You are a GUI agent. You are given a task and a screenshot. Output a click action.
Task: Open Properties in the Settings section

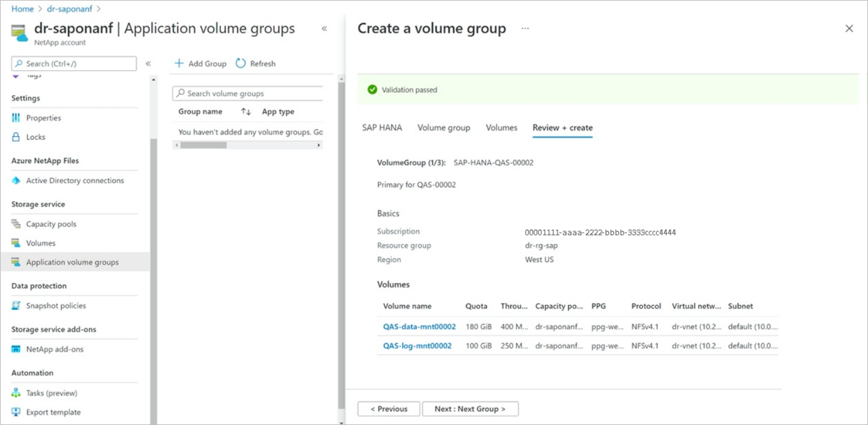[44, 118]
